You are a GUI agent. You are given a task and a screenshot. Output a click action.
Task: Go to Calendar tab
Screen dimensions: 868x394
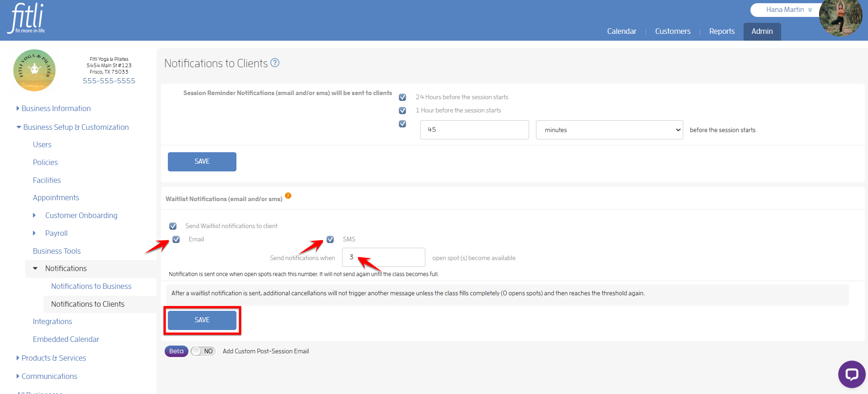(622, 31)
